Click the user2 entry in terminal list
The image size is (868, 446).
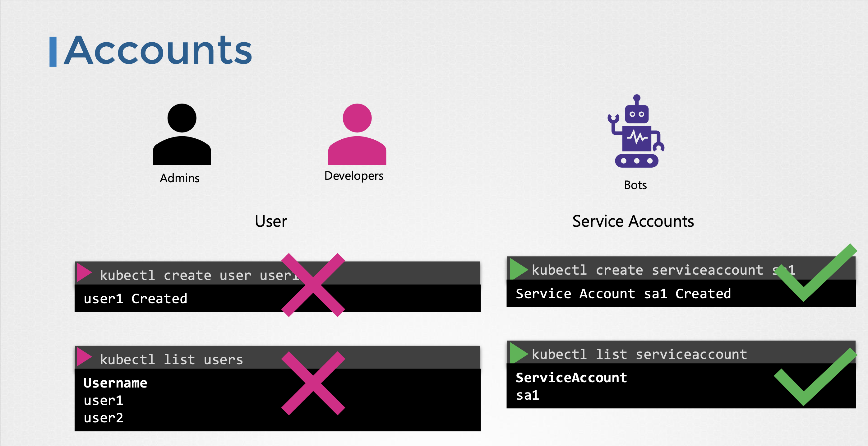(x=104, y=418)
